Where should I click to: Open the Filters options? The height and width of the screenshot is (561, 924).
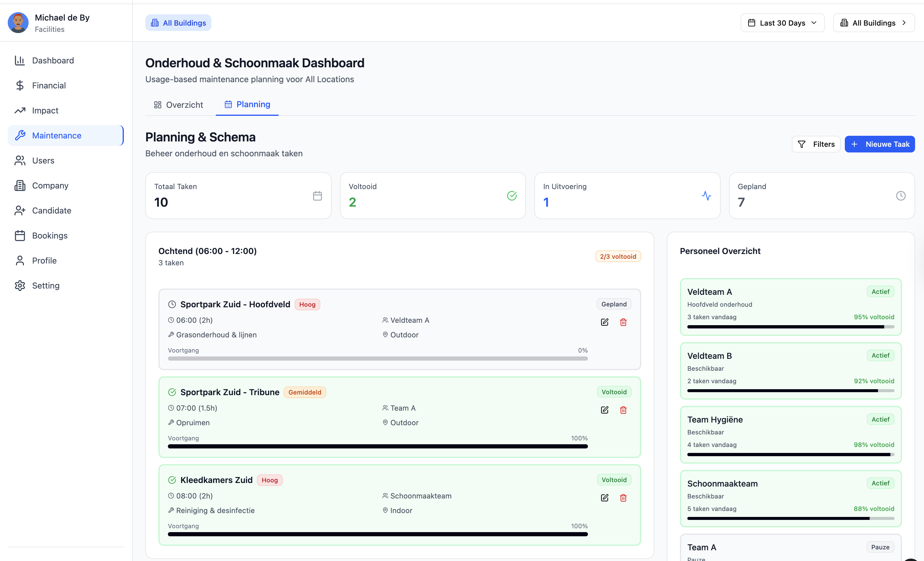(816, 144)
